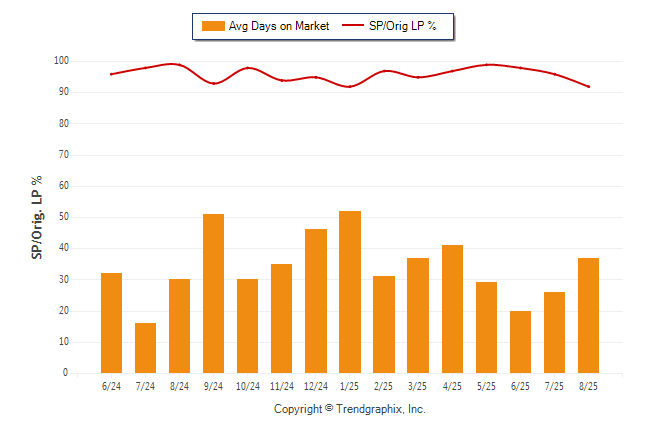The image size is (646, 434).
Task: Select the 1/25 tallest orange bar
Action: [350, 292]
